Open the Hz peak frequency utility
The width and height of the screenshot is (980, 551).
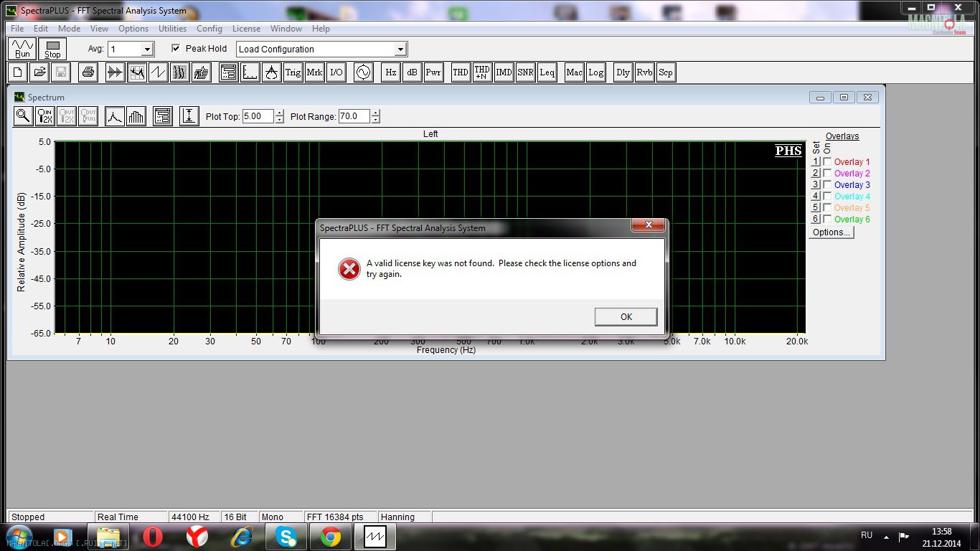(391, 72)
